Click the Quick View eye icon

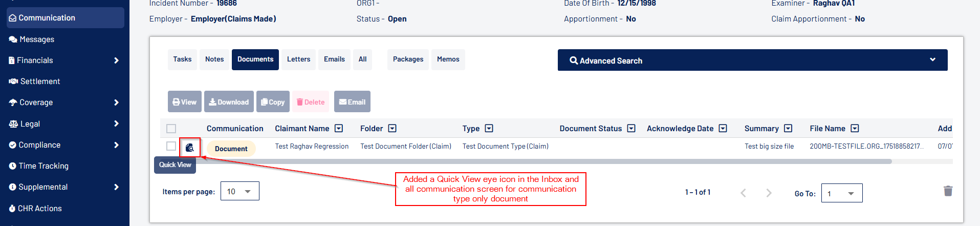(x=190, y=148)
